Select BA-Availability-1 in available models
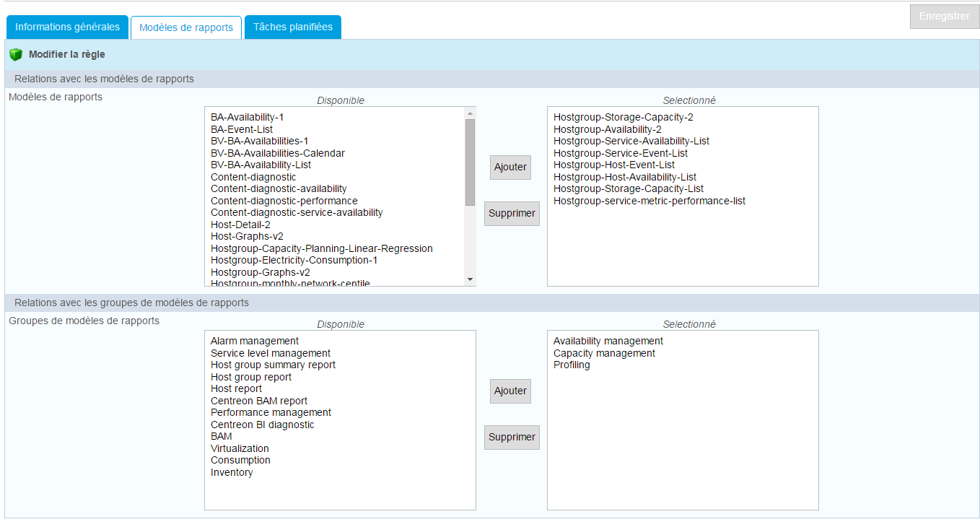This screenshot has height=522, width=980. click(247, 117)
